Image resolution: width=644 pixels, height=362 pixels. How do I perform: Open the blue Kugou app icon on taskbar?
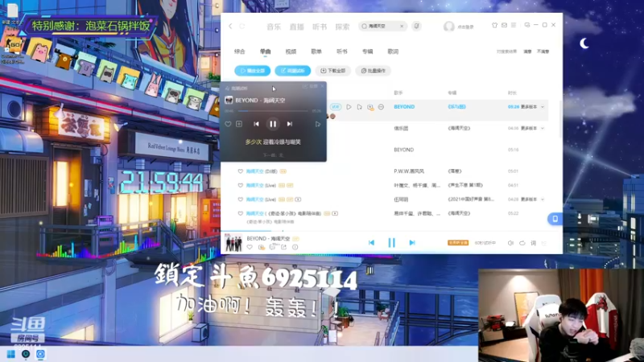[x=40, y=354]
